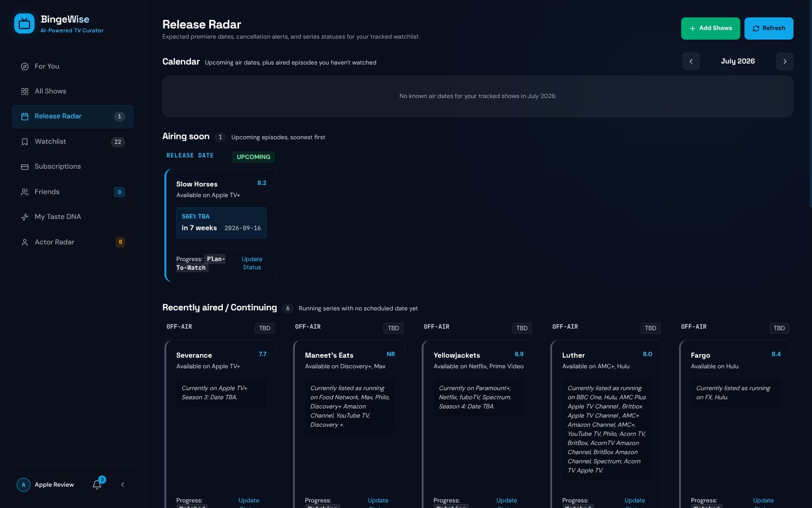Image resolution: width=812 pixels, height=508 pixels.
Task: Click Update for Severance progress
Action: pyautogui.click(x=249, y=503)
